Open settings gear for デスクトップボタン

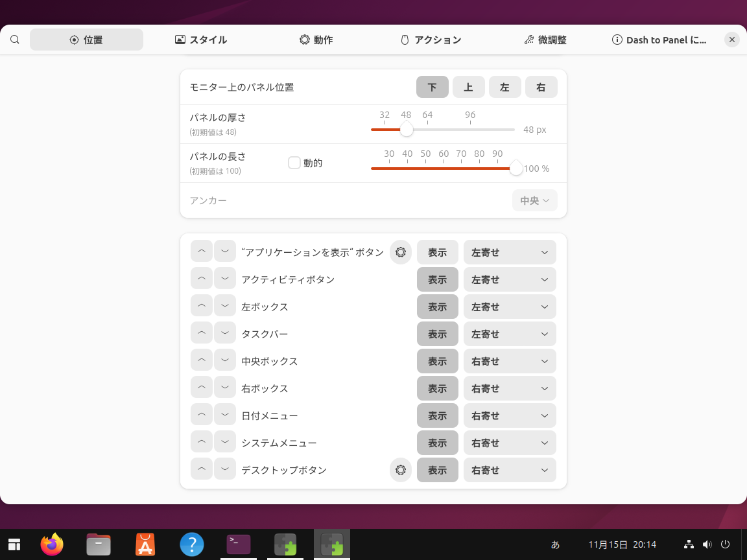pos(401,470)
